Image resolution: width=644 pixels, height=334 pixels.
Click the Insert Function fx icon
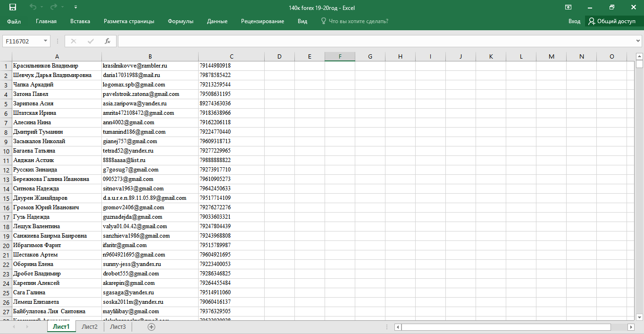coord(108,41)
